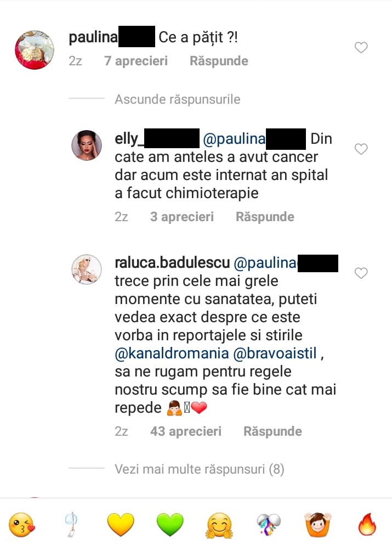Like raluca.badulescu's reply with the heart
The height and width of the screenshot is (551, 392).
361,273
